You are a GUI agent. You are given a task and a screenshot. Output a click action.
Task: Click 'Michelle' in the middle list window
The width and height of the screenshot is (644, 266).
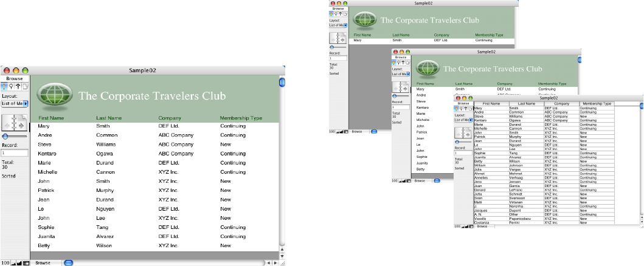point(423,120)
